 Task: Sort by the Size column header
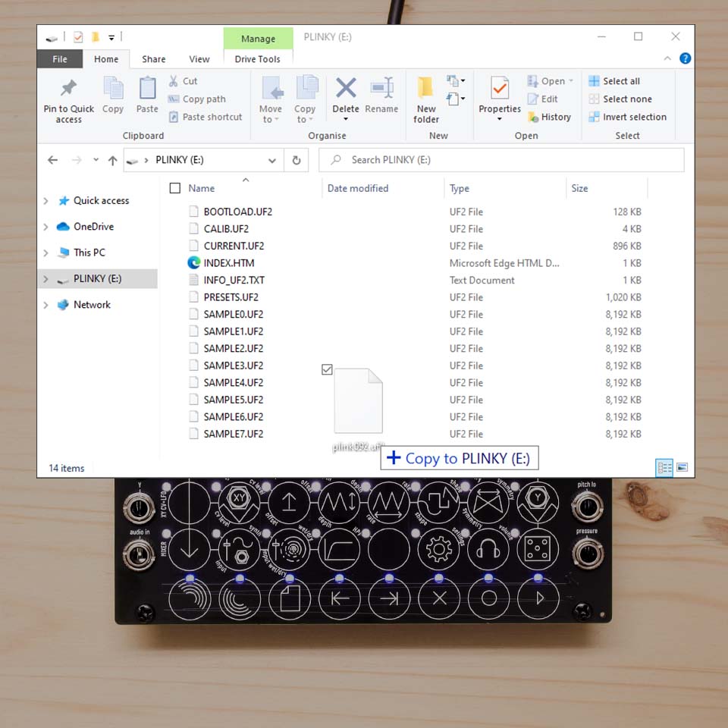tap(579, 188)
